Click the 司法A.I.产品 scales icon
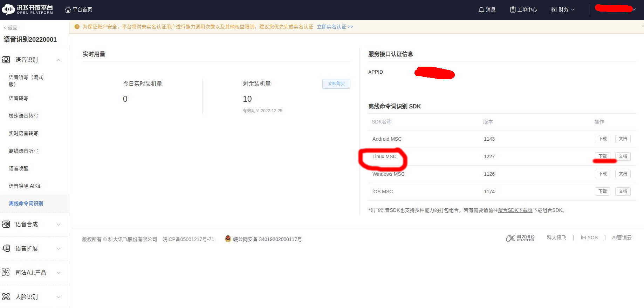This screenshot has width=644, height=308. click(6, 273)
